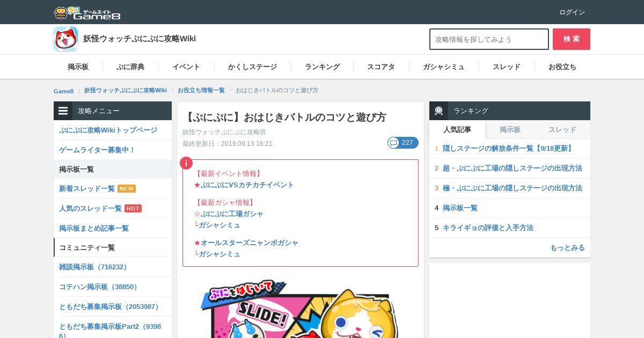This screenshot has width=644, height=338.
Task: Click ガシャシミュ under オールスターズニャンボガシャ
Action: (x=219, y=254)
